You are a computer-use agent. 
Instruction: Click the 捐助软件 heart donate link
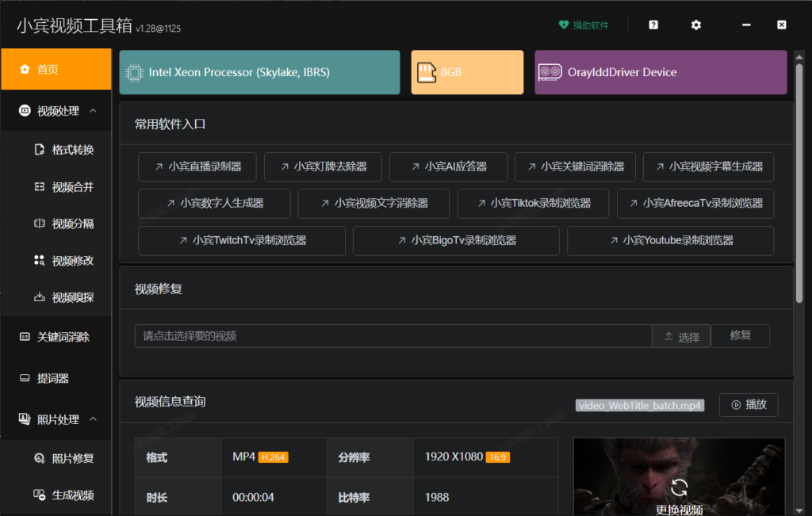(584, 25)
